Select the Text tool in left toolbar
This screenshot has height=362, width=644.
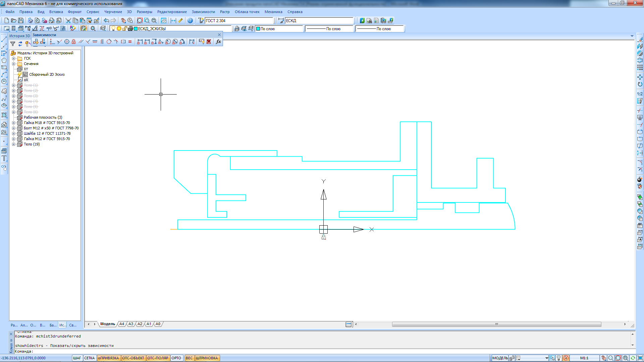tap(4, 159)
